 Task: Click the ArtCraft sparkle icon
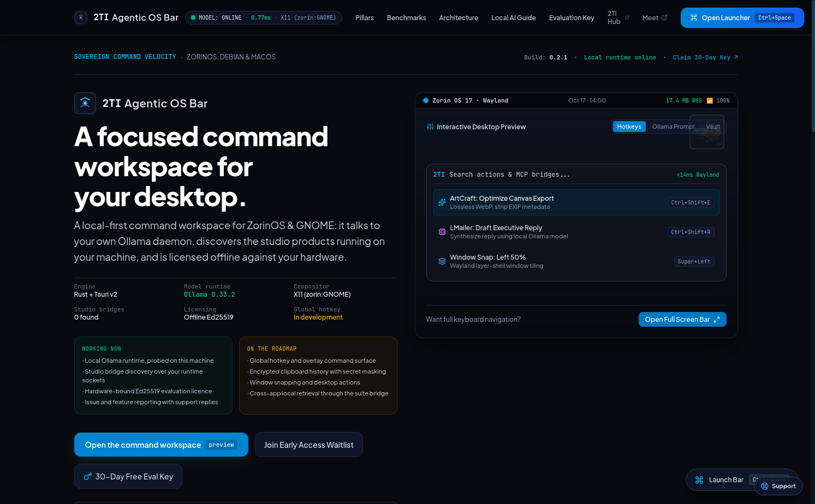point(442,202)
